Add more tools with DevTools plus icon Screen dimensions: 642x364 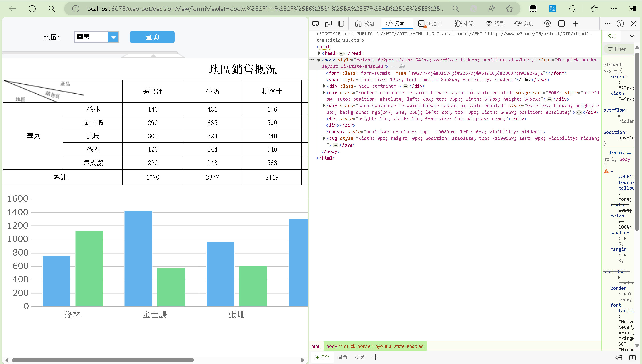click(576, 23)
